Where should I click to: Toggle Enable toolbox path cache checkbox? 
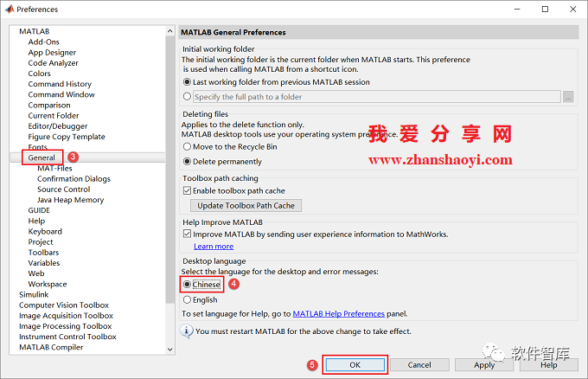point(187,190)
